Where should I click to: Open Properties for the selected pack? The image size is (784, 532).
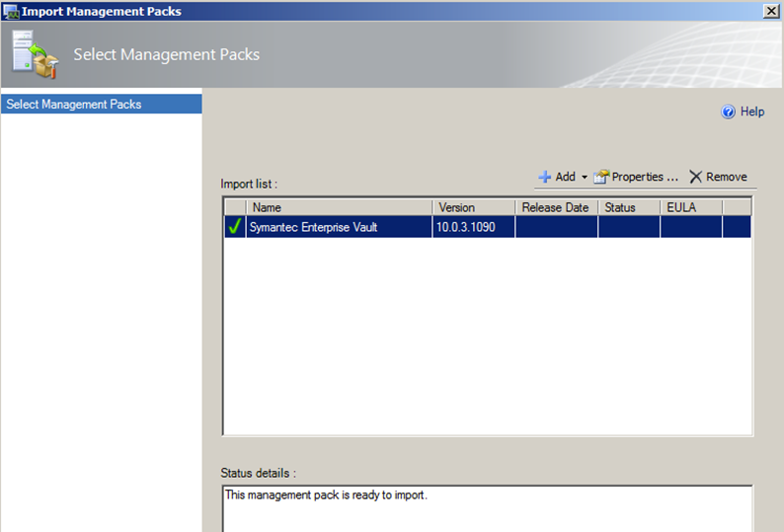(636, 177)
